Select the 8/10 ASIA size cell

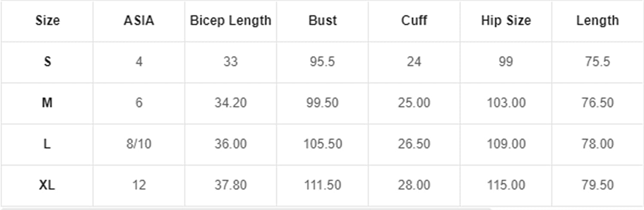(139, 144)
